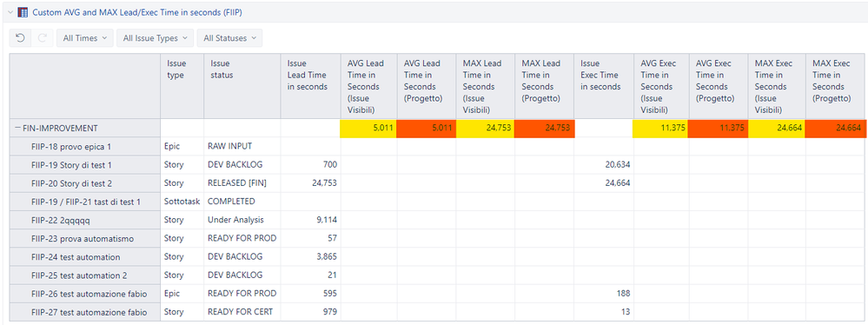Viewport: 868px width, 325px height.
Task: Click Under Analysis status cell
Action: 242,220
